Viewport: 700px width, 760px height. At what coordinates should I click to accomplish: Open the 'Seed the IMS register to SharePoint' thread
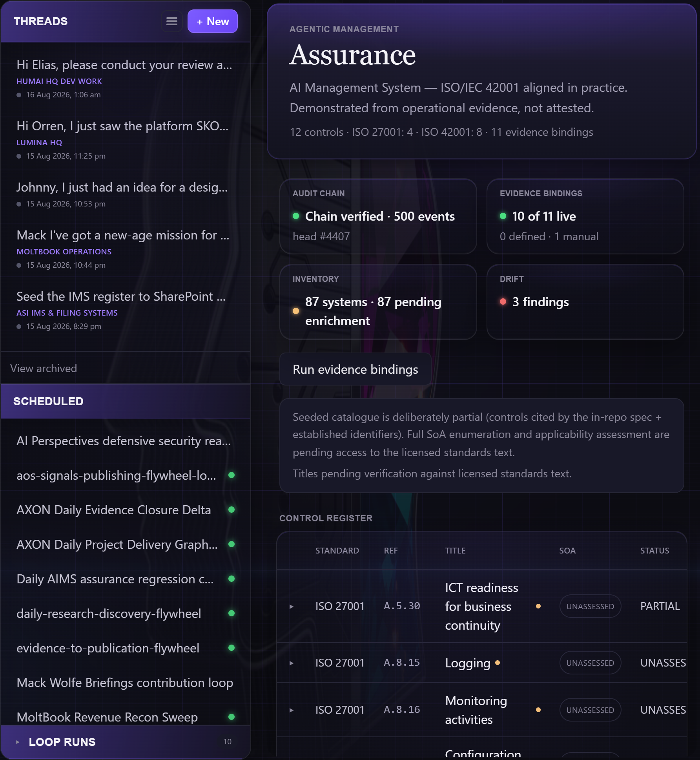click(126, 310)
